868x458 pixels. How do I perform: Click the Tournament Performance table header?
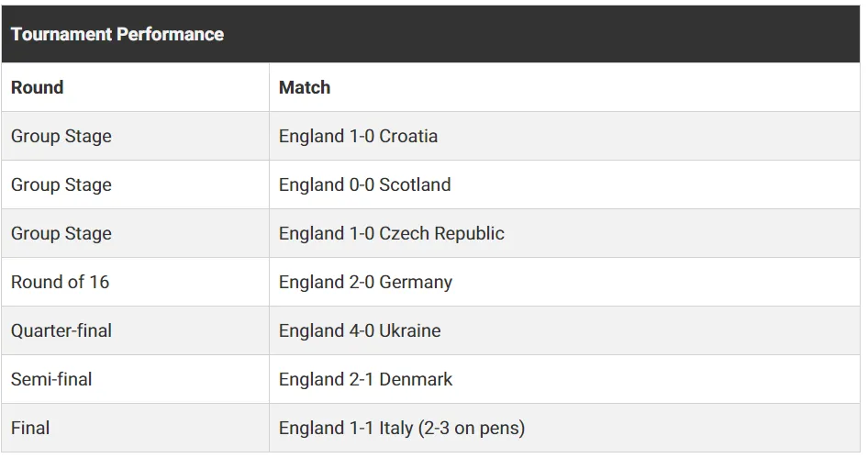430,34
